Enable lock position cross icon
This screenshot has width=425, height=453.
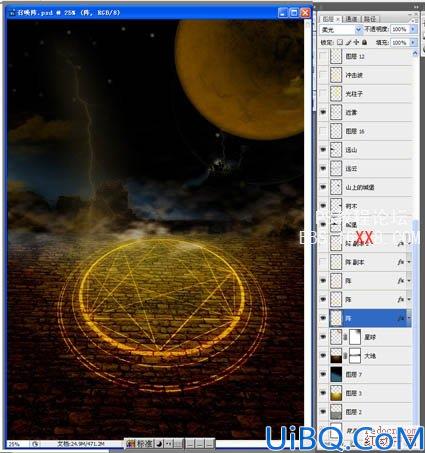point(356,42)
